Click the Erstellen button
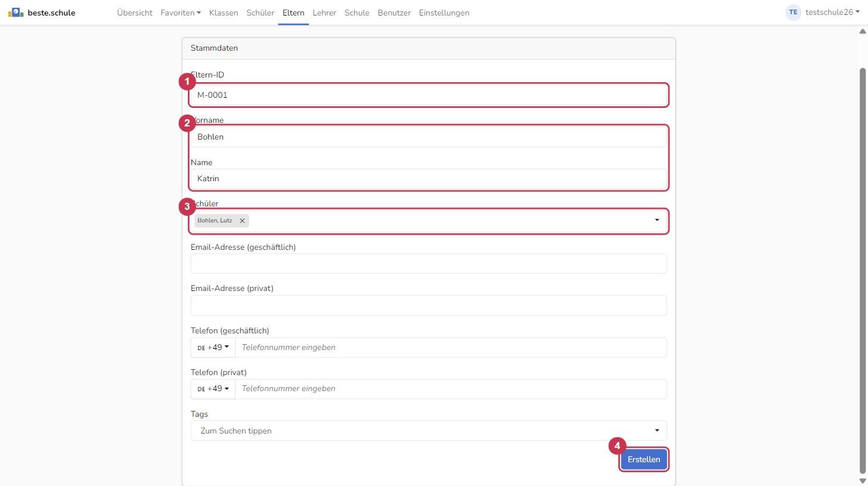868x486 pixels. click(644, 460)
